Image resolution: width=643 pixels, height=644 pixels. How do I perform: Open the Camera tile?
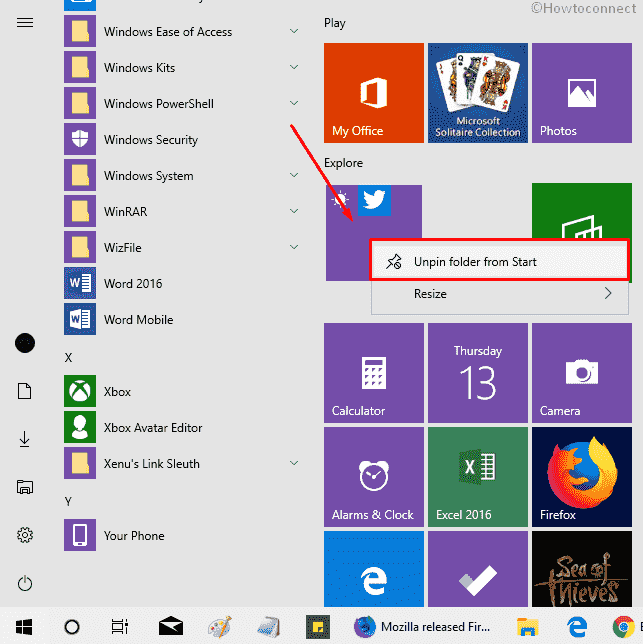click(582, 373)
